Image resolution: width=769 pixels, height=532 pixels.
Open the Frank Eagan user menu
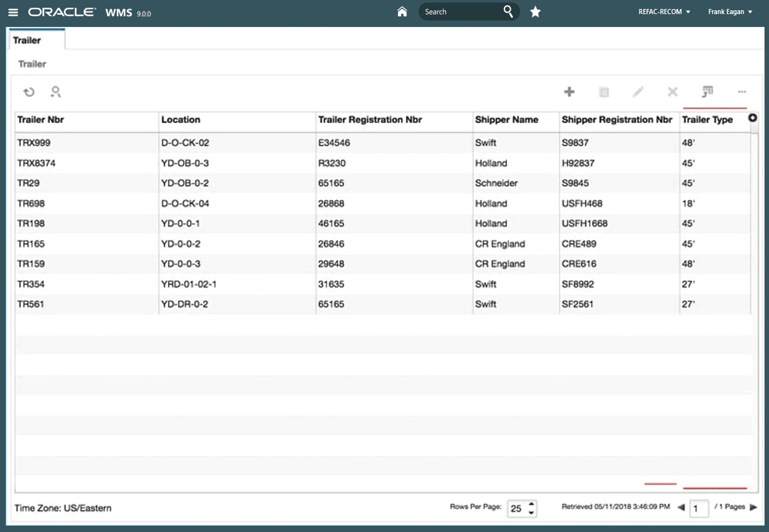tap(730, 12)
